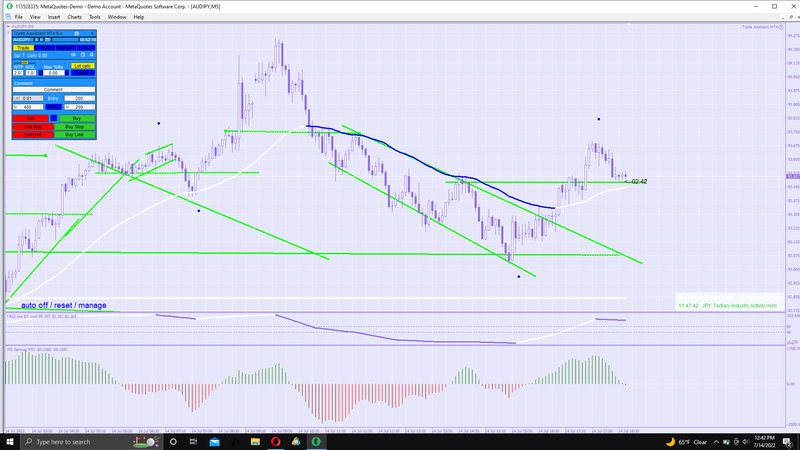Click the red Sell button

pos(31,118)
